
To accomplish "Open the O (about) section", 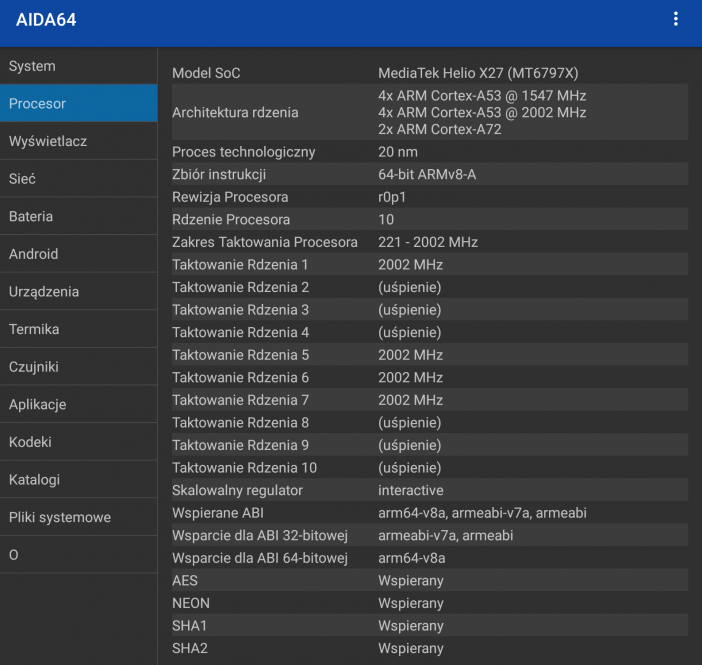I will pyautogui.click(x=78, y=555).
